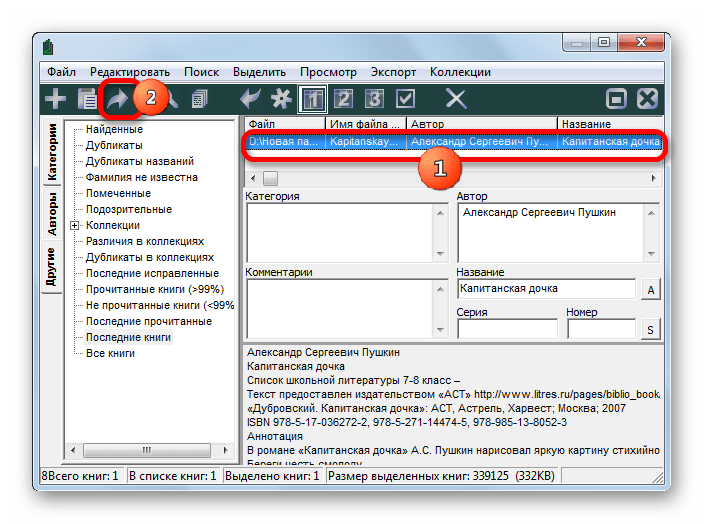
Task: Open the Коллекции menu
Action: [460, 72]
